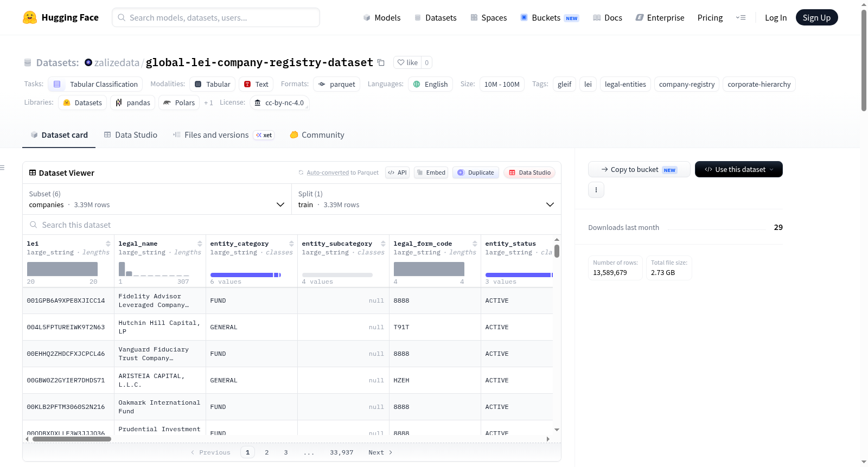Viewport: 868px width, 467px height.
Task: Go to page 2 of results
Action: point(267,452)
